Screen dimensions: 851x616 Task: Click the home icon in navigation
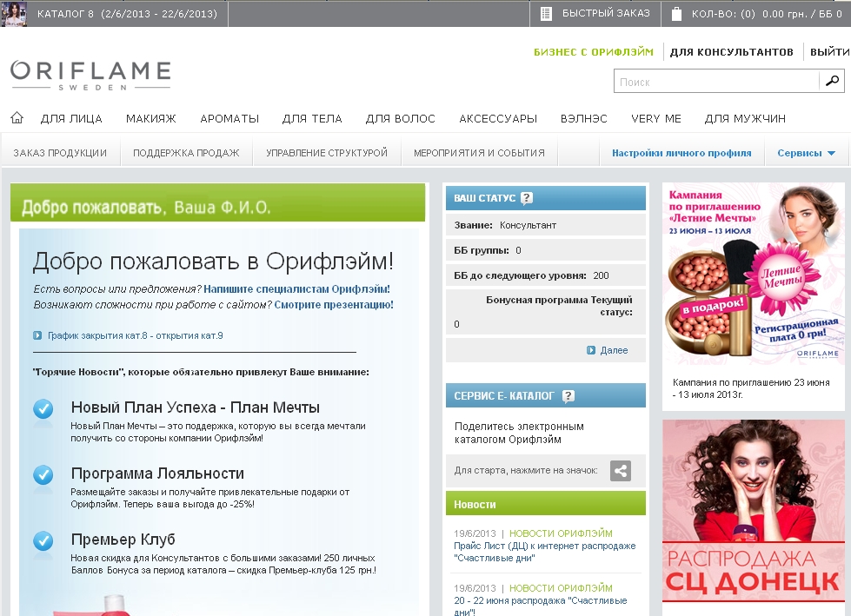click(17, 117)
